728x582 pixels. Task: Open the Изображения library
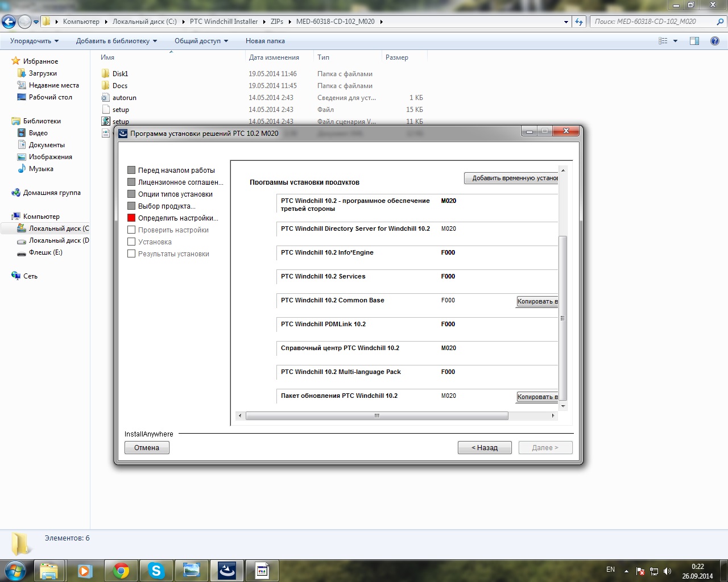51,157
